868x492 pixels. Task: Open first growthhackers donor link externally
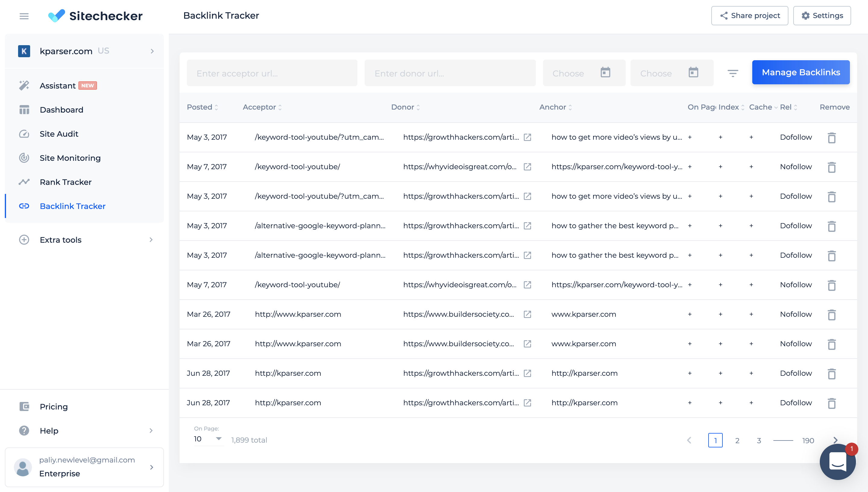pos(527,137)
